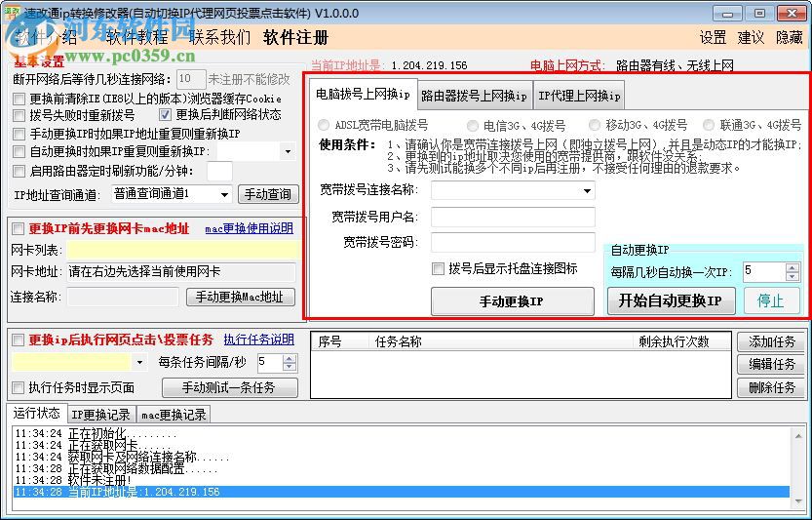Click the router refresh minutes input box
812x520 pixels.
(x=219, y=171)
